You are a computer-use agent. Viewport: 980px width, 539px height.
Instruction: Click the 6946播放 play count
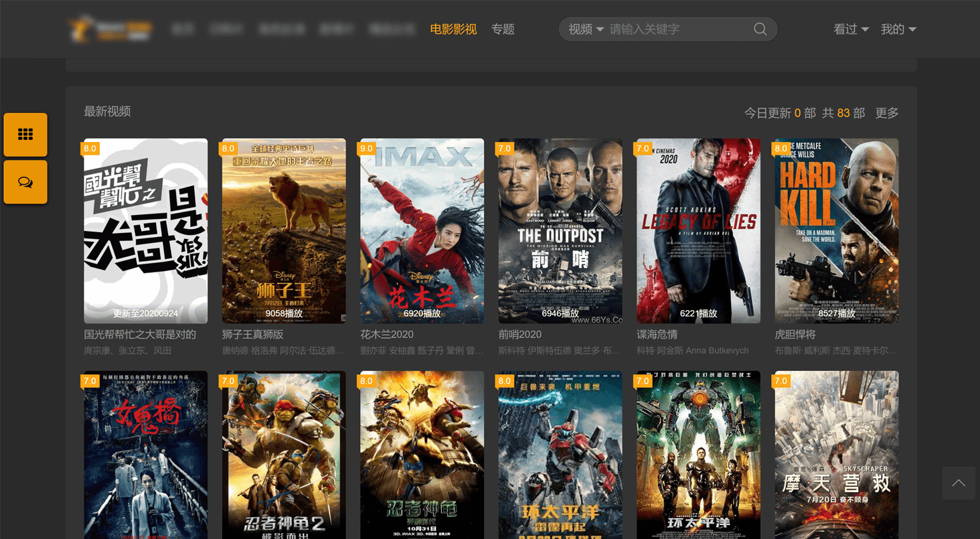click(560, 313)
